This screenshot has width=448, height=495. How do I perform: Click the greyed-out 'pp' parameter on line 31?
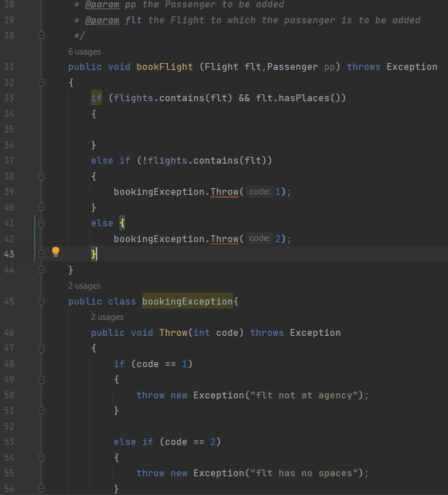click(329, 67)
